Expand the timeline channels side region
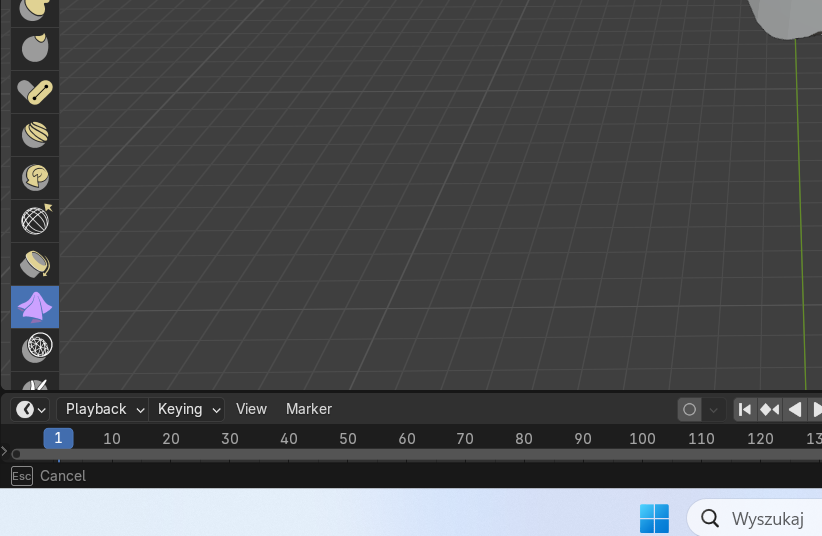The height and width of the screenshot is (536, 822). [4, 451]
